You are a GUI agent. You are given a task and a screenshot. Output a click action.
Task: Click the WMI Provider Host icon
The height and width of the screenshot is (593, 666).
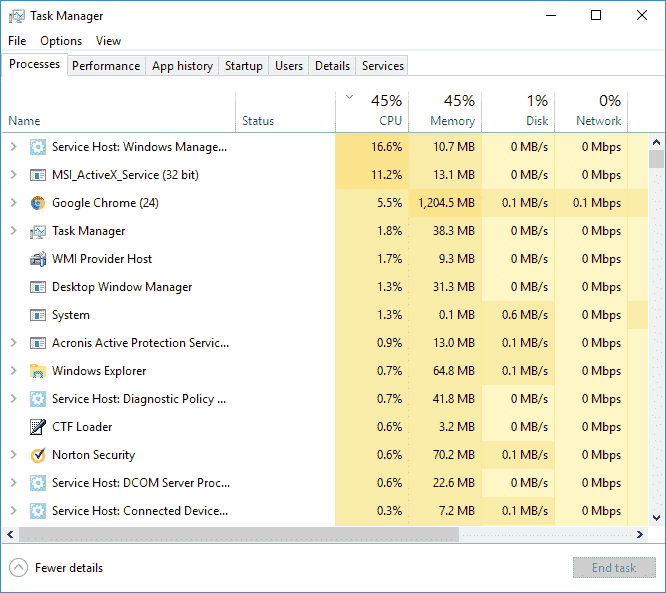click(x=38, y=259)
